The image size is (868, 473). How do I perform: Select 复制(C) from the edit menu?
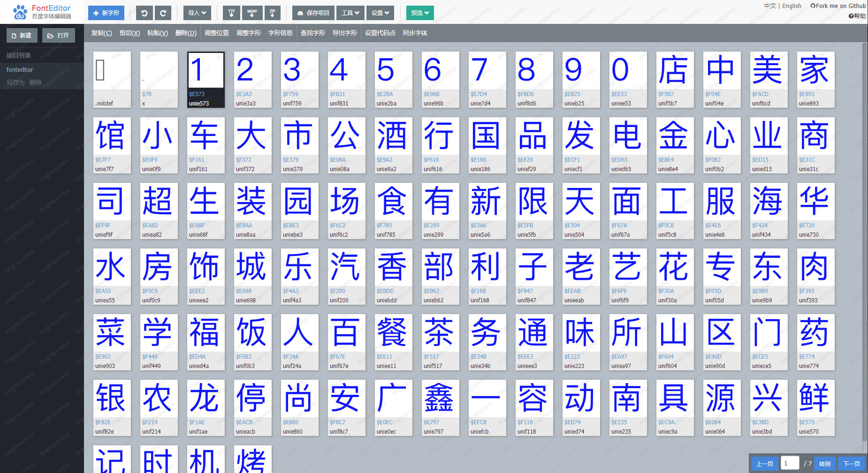point(101,33)
